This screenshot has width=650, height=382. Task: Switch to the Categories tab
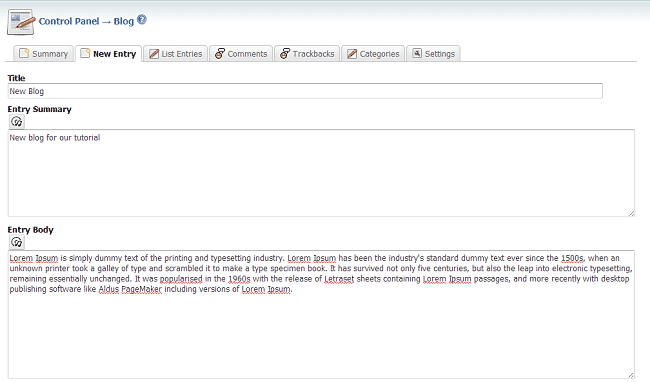(x=373, y=53)
